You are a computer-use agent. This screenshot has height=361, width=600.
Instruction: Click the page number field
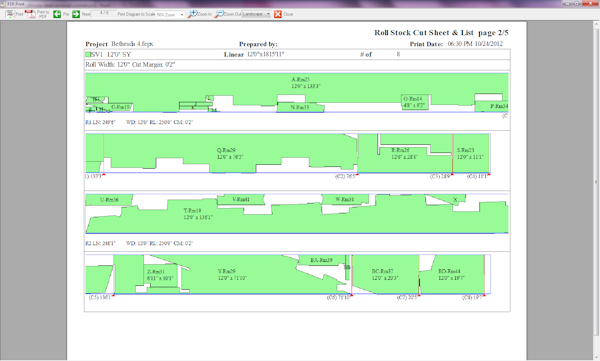tap(104, 13)
